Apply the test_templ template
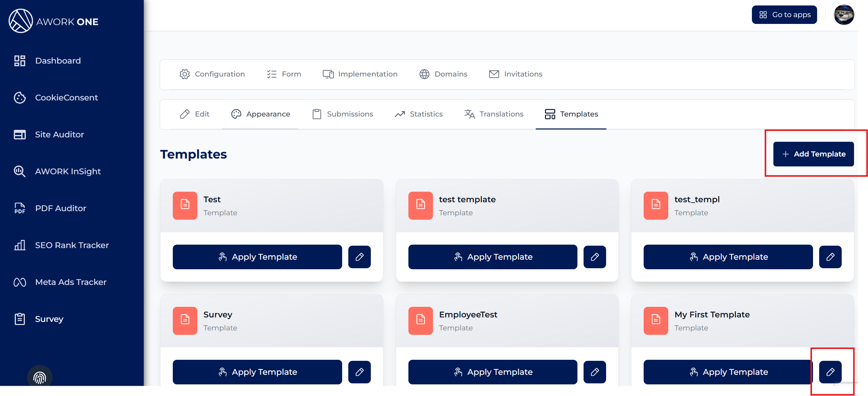 (728, 257)
